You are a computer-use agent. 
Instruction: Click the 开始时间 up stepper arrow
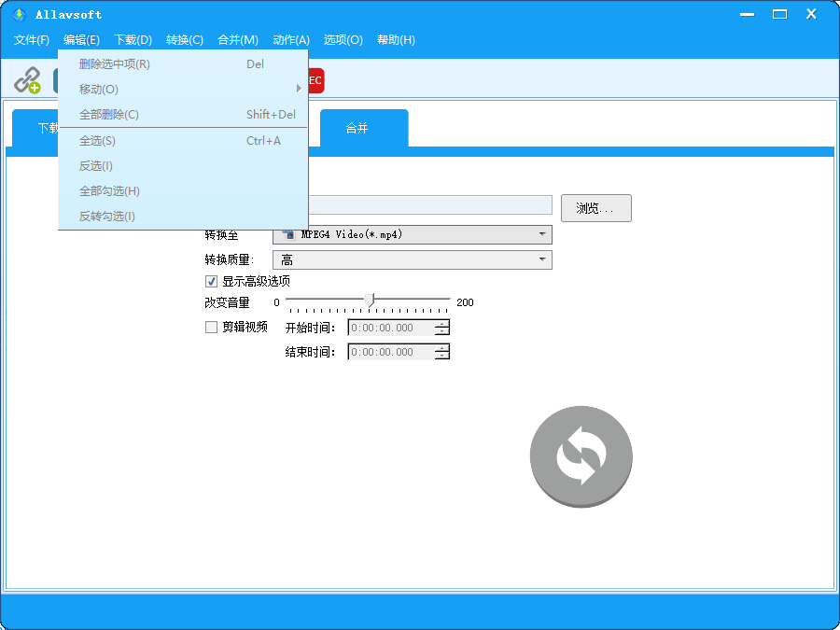[442, 323]
